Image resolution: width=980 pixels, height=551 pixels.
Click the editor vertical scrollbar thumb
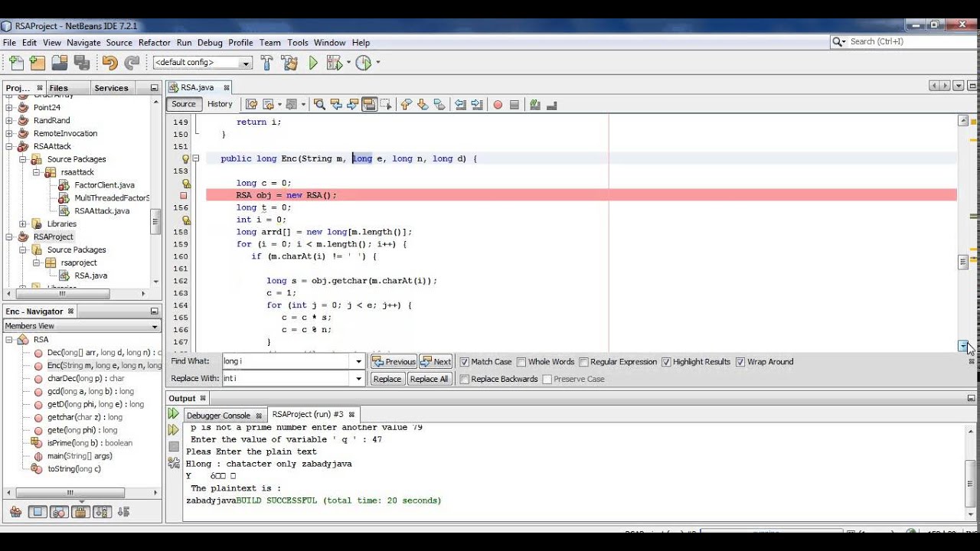coord(963,262)
